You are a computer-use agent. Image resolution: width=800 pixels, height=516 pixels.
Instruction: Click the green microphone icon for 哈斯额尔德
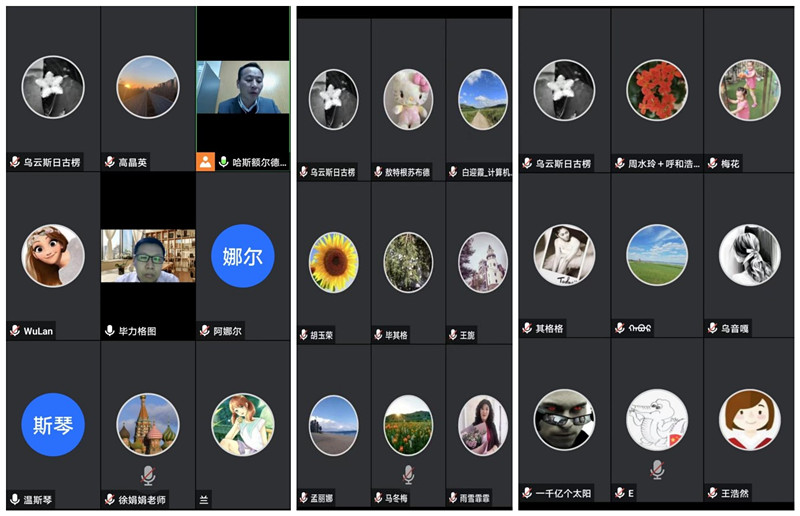pyautogui.click(x=223, y=162)
